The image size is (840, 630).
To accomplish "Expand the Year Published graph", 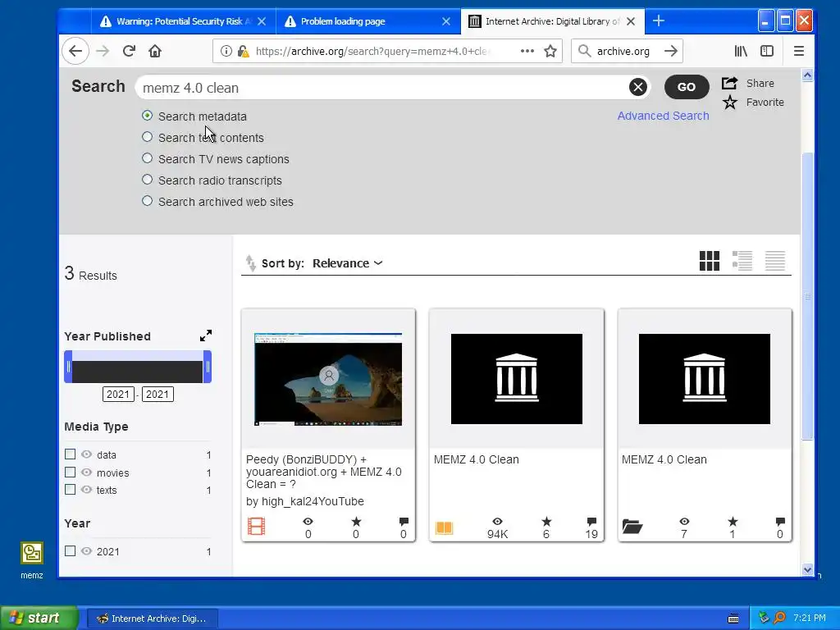I will click(206, 336).
